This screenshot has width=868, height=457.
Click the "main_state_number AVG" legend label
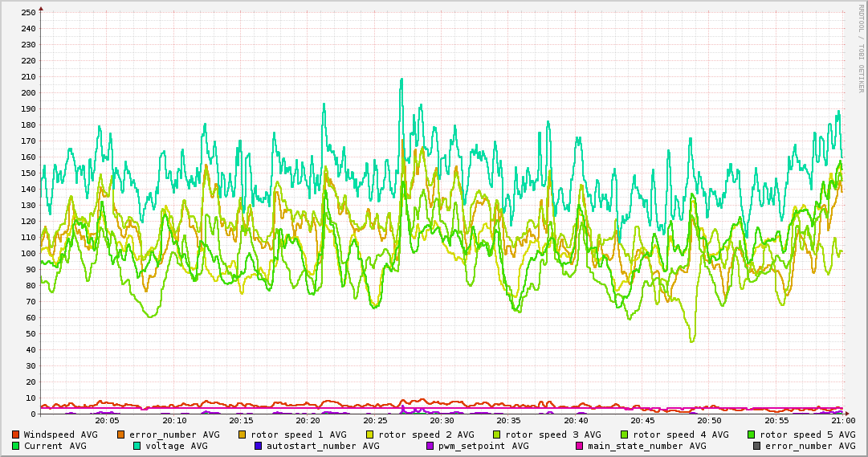pyautogui.click(x=647, y=446)
